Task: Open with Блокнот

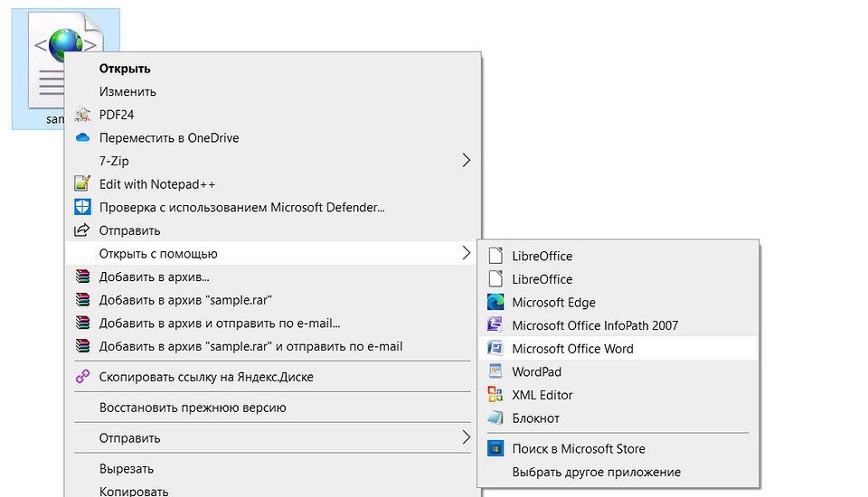Action: (x=618, y=418)
